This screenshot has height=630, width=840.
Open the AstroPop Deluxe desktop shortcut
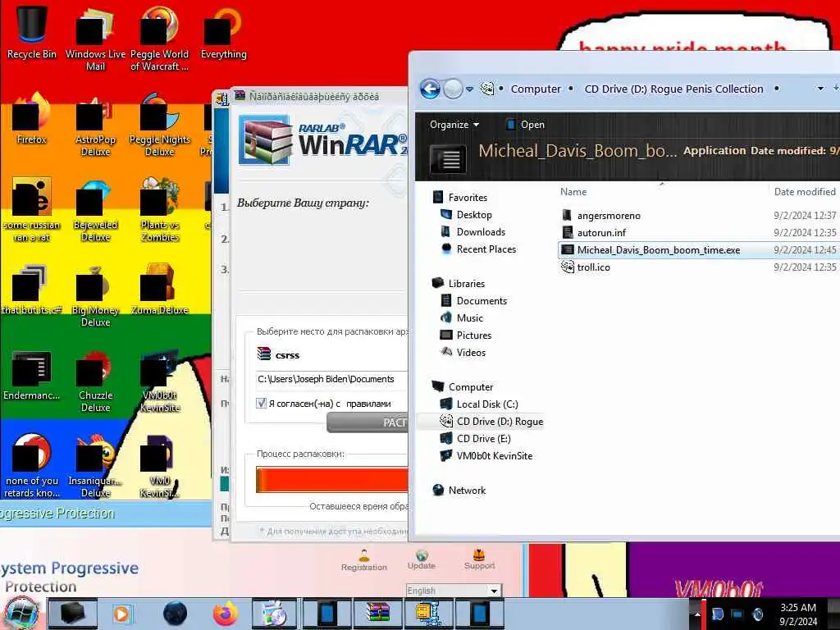pos(95,125)
